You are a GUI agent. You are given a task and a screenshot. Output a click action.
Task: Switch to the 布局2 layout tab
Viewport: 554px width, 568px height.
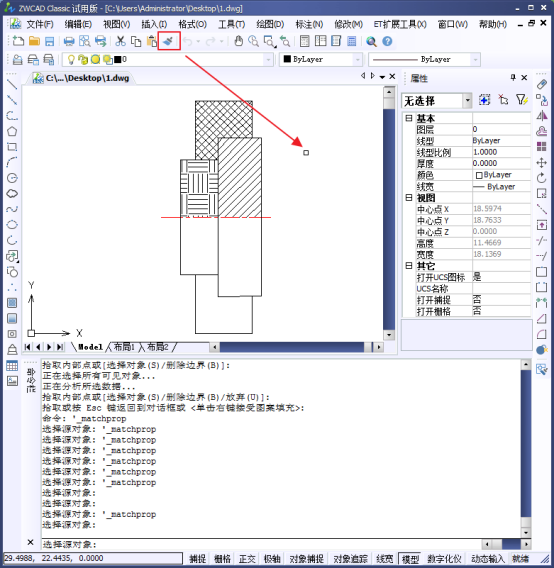coord(158,347)
